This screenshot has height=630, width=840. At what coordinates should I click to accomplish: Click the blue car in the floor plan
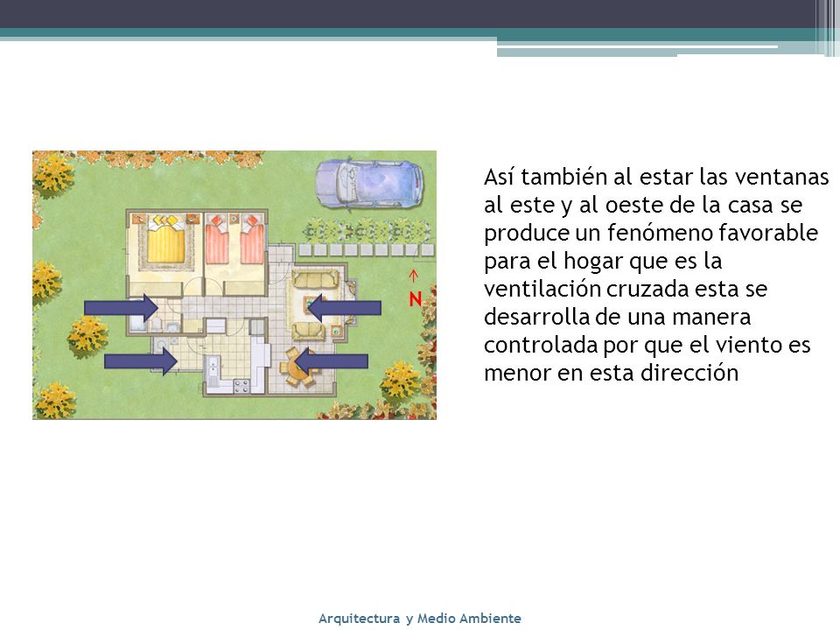(369, 182)
